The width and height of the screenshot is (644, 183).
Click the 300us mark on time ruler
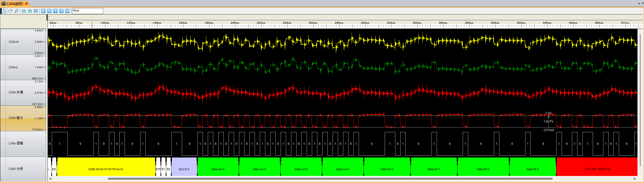tap(365, 23)
